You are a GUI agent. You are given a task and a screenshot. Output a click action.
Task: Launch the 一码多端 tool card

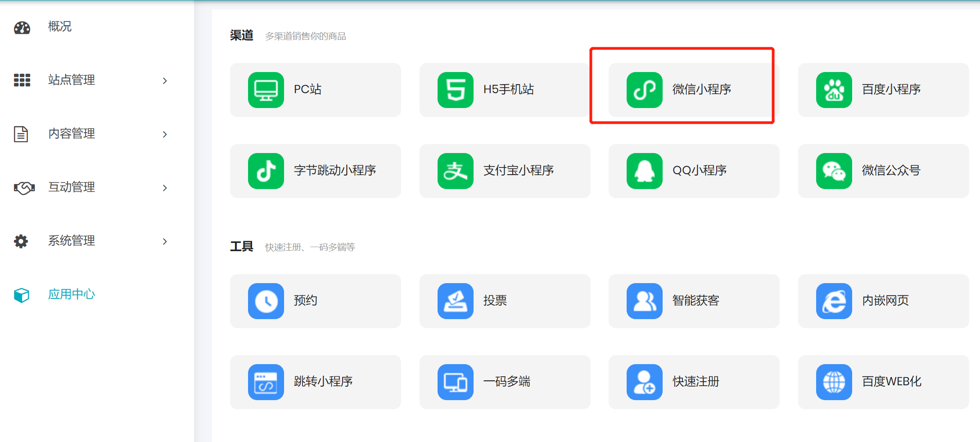click(x=505, y=382)
